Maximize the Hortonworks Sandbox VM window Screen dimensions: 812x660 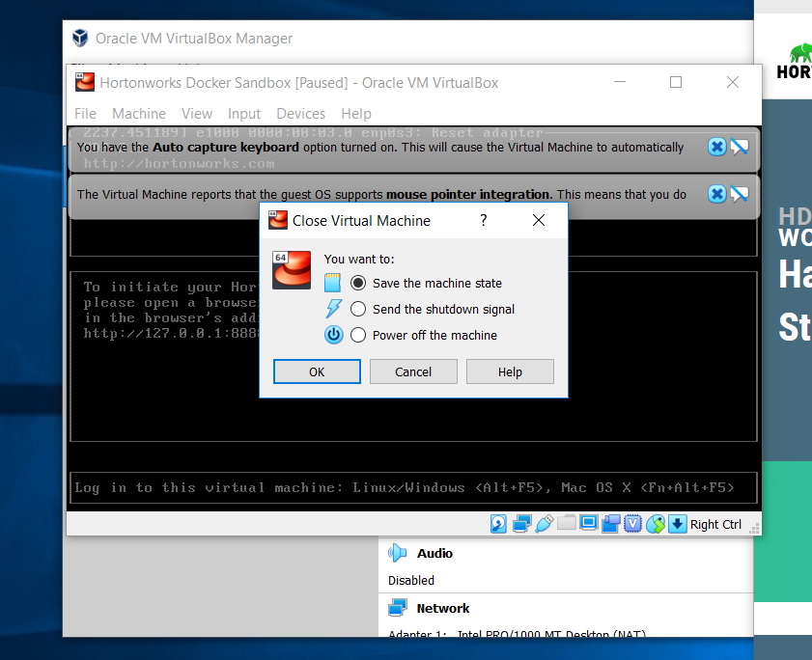pyautogui.click(x=676, y=82)
